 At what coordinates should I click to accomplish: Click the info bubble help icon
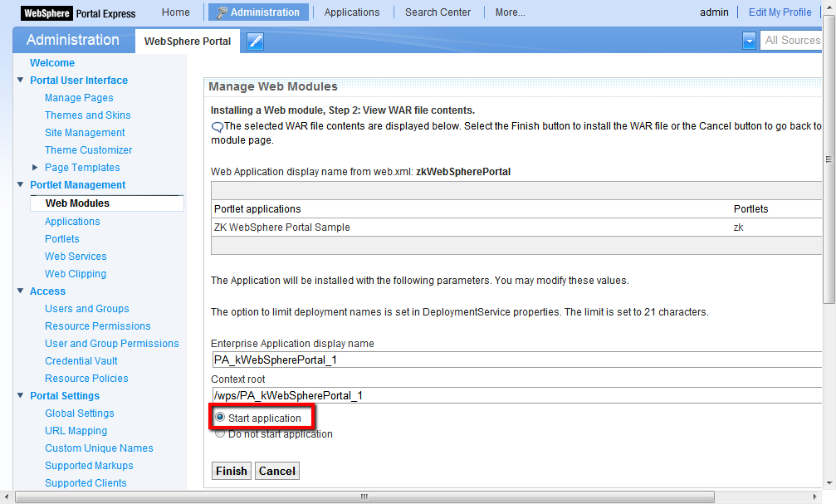click(x=217, y=127)
